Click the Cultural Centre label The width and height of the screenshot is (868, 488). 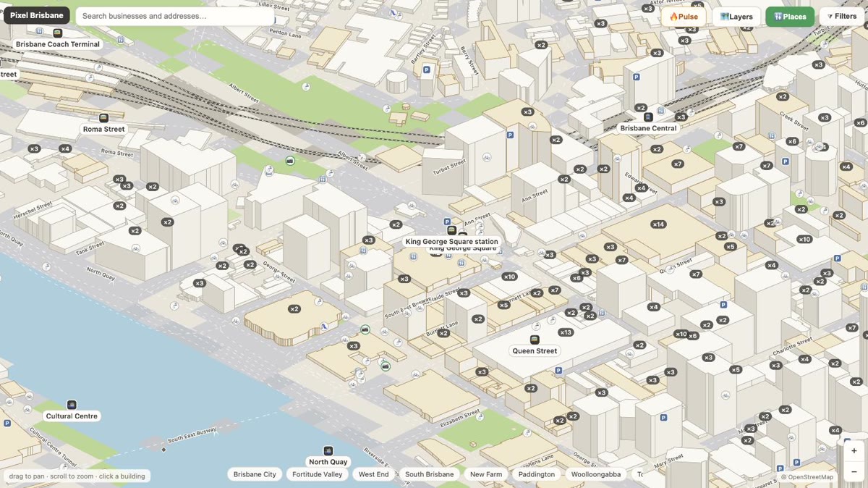click(72, 416)
